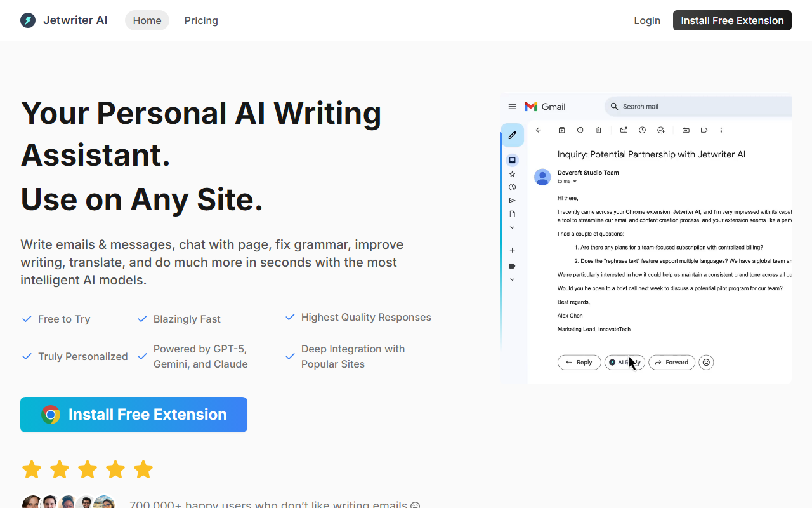Expand the chevron under the sidebar label icon
The height and width of the screenshot is (508, 812).
[x=513, y=279]
